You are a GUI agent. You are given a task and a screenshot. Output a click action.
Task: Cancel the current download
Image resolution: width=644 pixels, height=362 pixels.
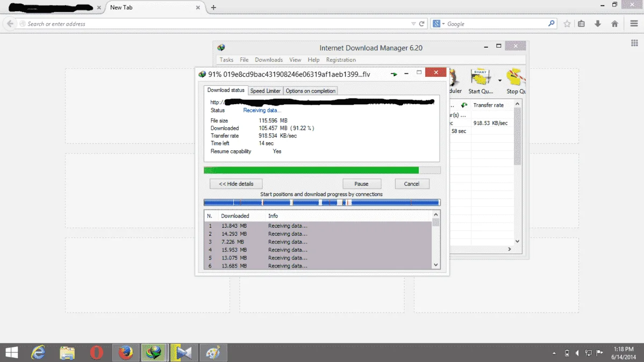tap(412, 184)
